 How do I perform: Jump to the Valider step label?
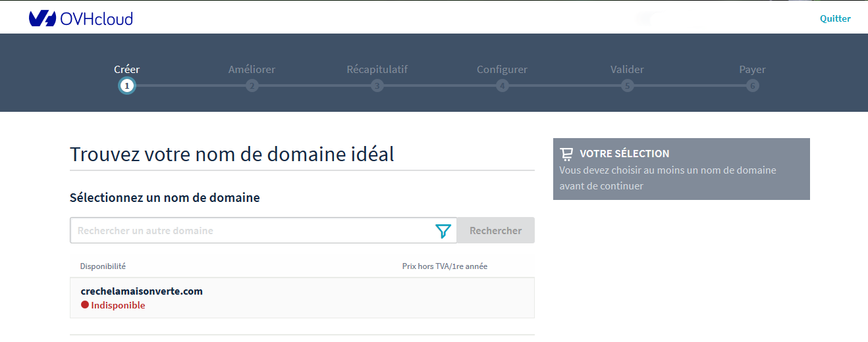click(x=627, y=69)
